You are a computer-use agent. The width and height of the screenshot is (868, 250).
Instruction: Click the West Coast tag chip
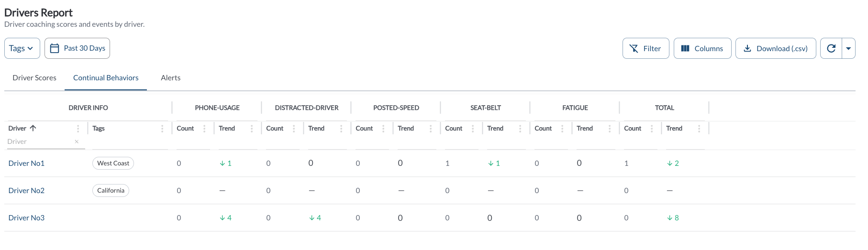(113, 163)
